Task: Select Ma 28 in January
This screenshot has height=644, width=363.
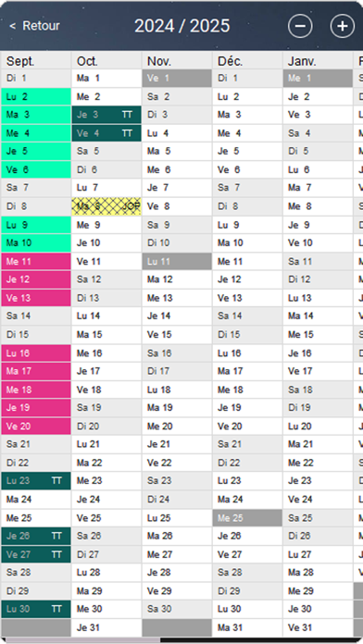Action: (x=318, y=572)
